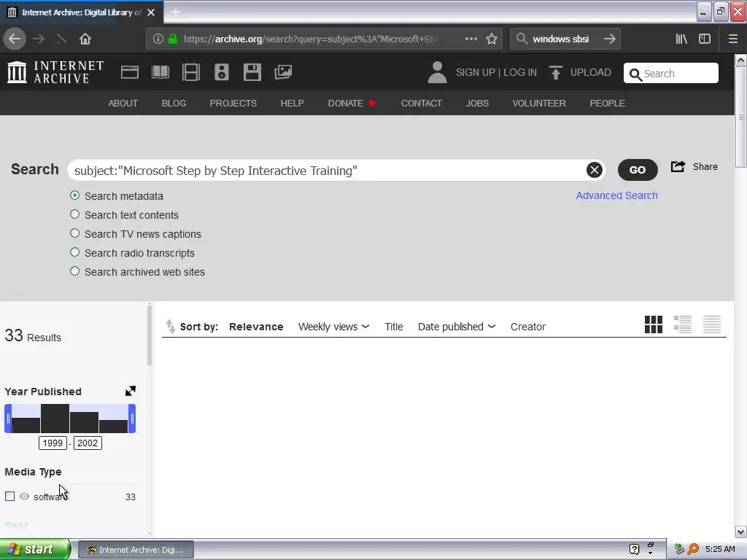The image size is (747, 560).
Task: Open the Images icon in header
Action: point(283,72)
